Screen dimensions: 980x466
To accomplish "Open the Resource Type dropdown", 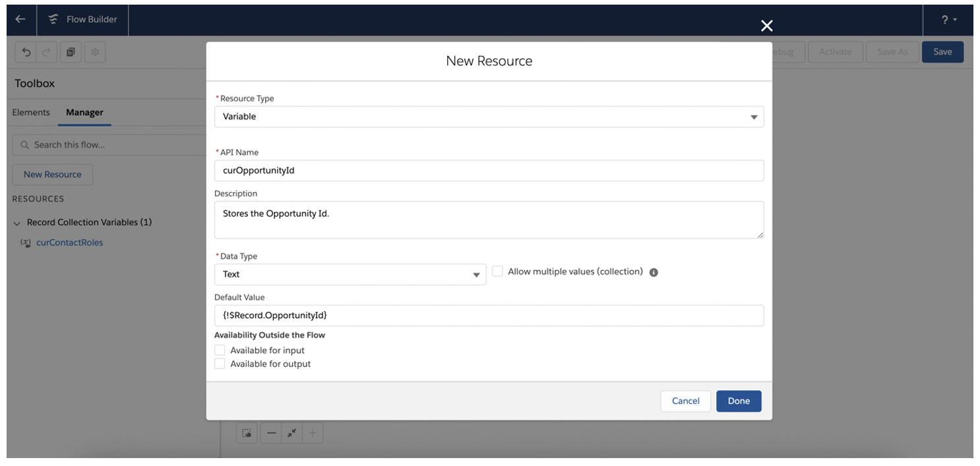I will [489, 117].
